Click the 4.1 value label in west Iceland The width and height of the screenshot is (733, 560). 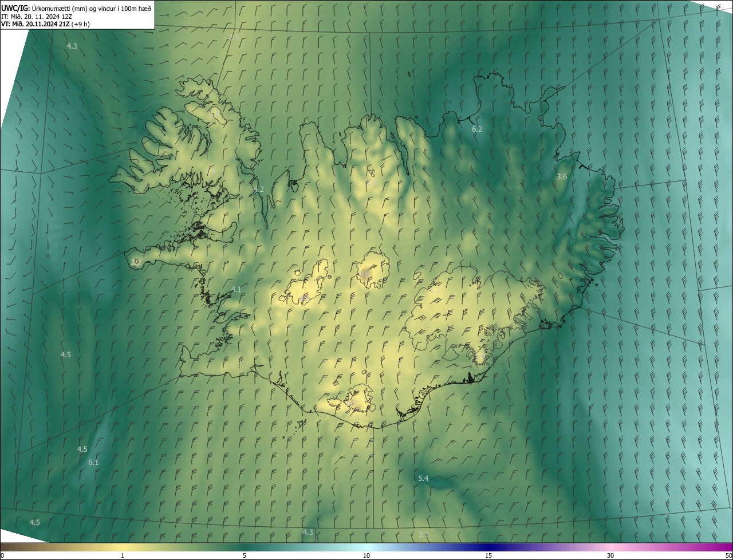236,290
